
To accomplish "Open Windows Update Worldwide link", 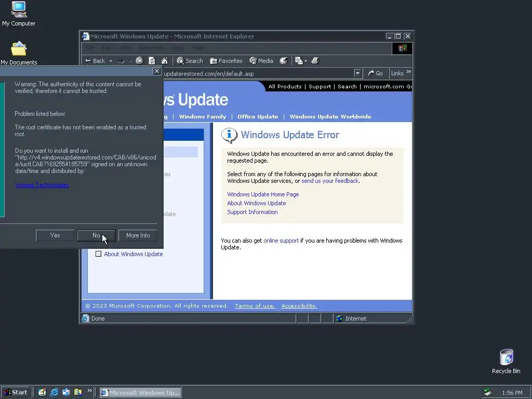I will (330, 117).
